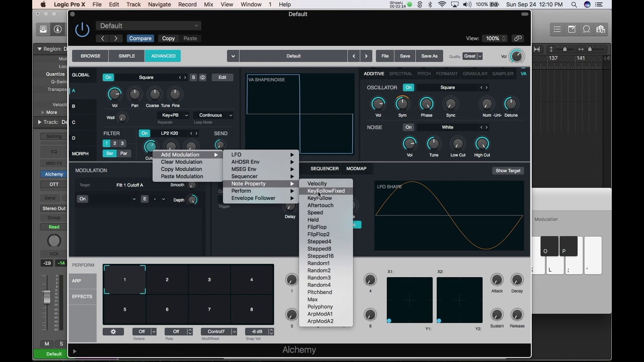Select the Par filter routing button
Viewport: 644px width, 362px height.
coord(124,153)
